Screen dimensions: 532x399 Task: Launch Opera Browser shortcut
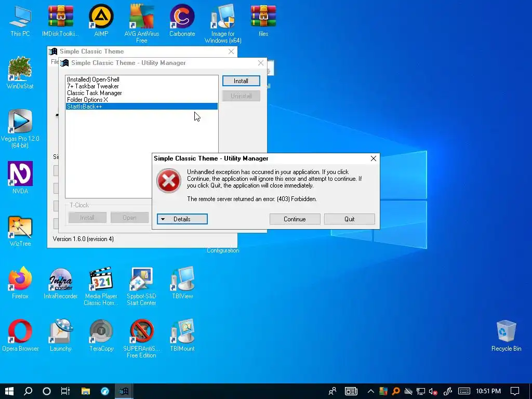[x=20, y=335]
